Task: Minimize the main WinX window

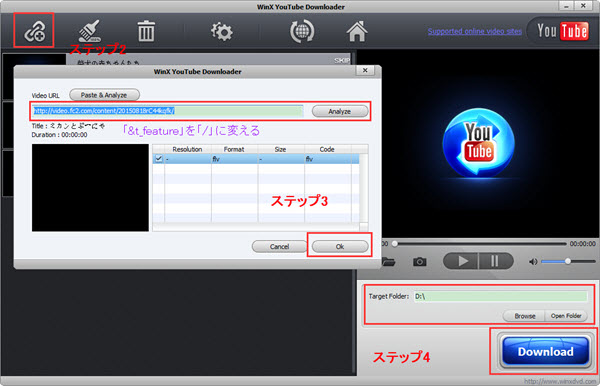Action: [566, 6]
